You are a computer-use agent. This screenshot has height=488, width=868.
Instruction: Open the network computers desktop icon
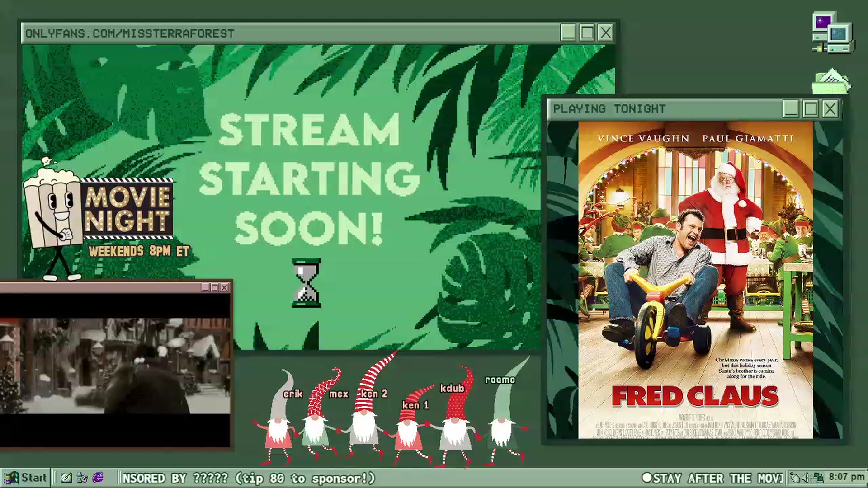pyautogui.click(x=833, y=33)
